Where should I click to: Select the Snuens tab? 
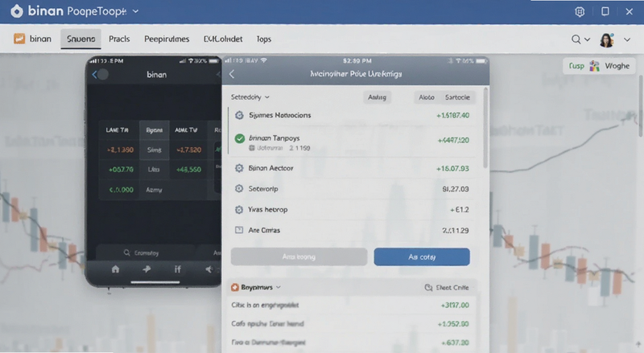point(81,39)
